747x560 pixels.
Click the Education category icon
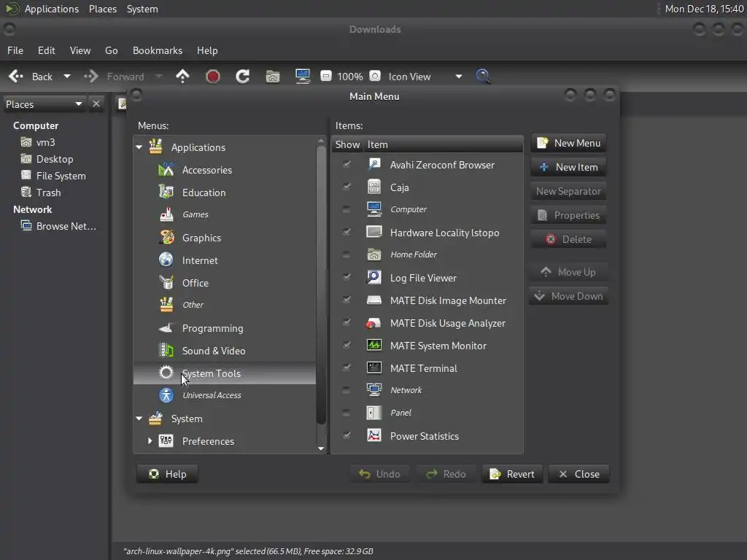tap(166, 192)
